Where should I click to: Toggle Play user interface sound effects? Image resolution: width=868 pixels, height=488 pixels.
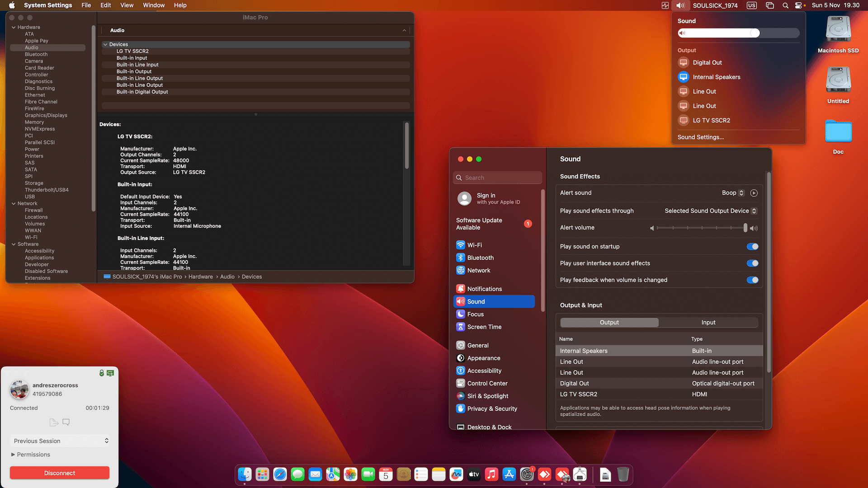[x=752, y=263]
